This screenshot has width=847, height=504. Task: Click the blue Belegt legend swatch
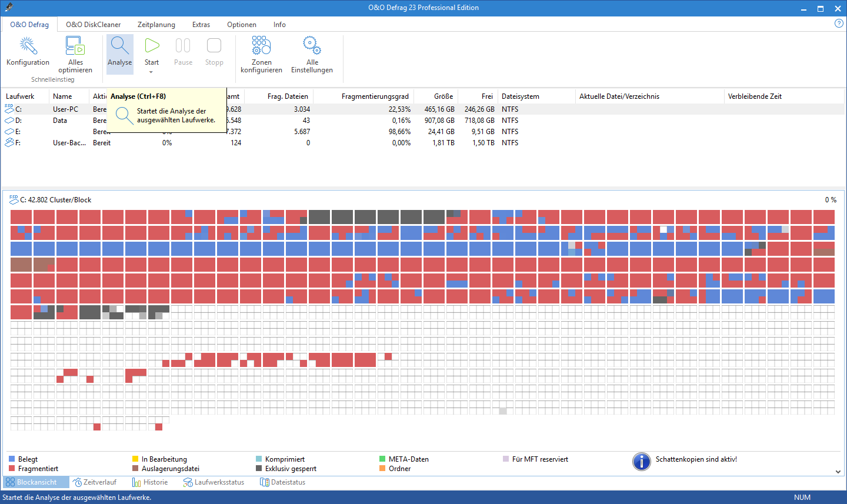pyautogui.click(x=12, y=459)
